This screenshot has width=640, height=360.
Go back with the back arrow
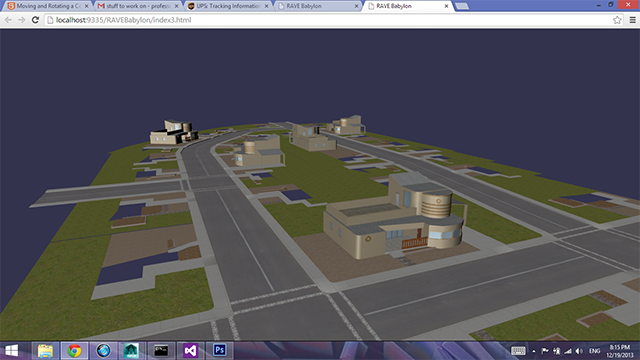8,20
